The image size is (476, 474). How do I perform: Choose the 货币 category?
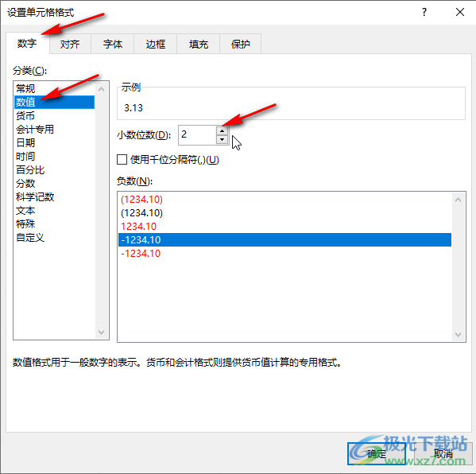(x=55, y=115)
